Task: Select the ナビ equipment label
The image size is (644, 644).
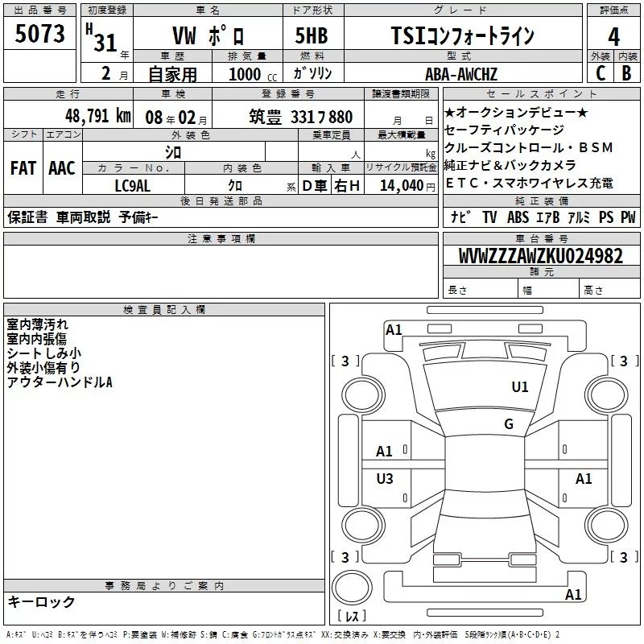Action: click(x=460, y=217)
